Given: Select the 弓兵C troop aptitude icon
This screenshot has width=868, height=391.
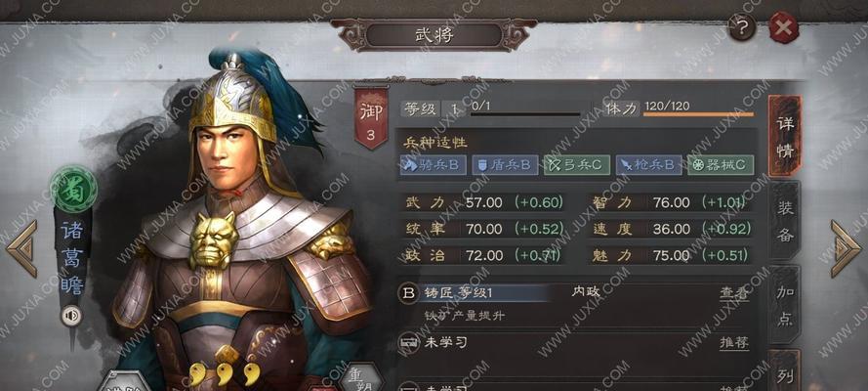Looking at the screenshot, I should pyautogui.click(x=576, y=165).
